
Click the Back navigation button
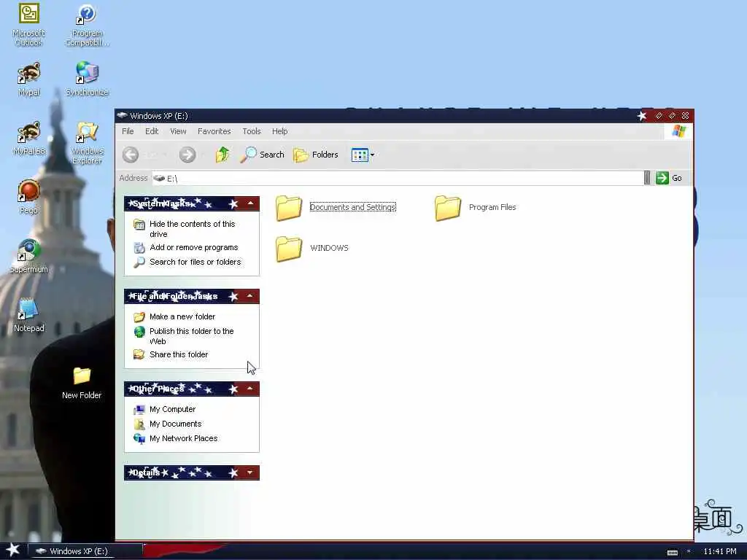(131, 155)
